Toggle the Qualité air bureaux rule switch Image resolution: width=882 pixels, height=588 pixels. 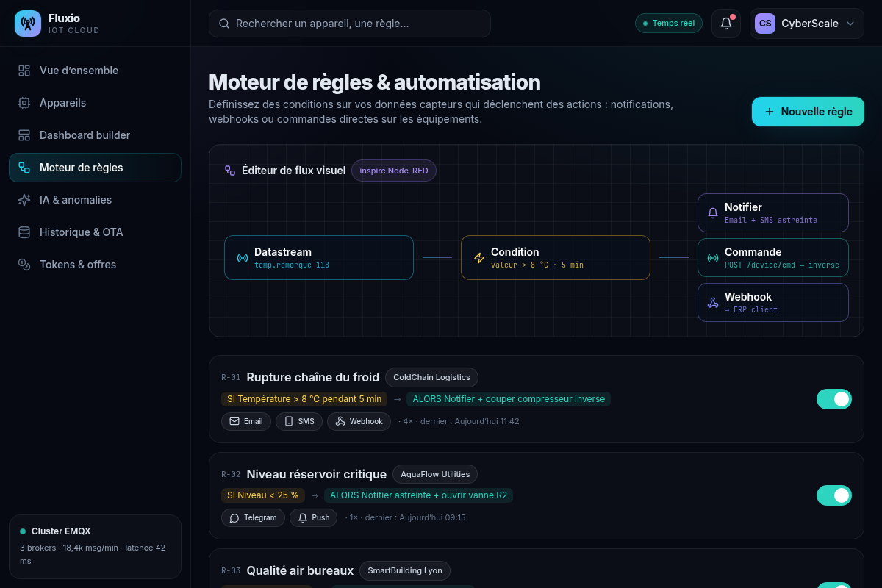[x=834, y=585]
